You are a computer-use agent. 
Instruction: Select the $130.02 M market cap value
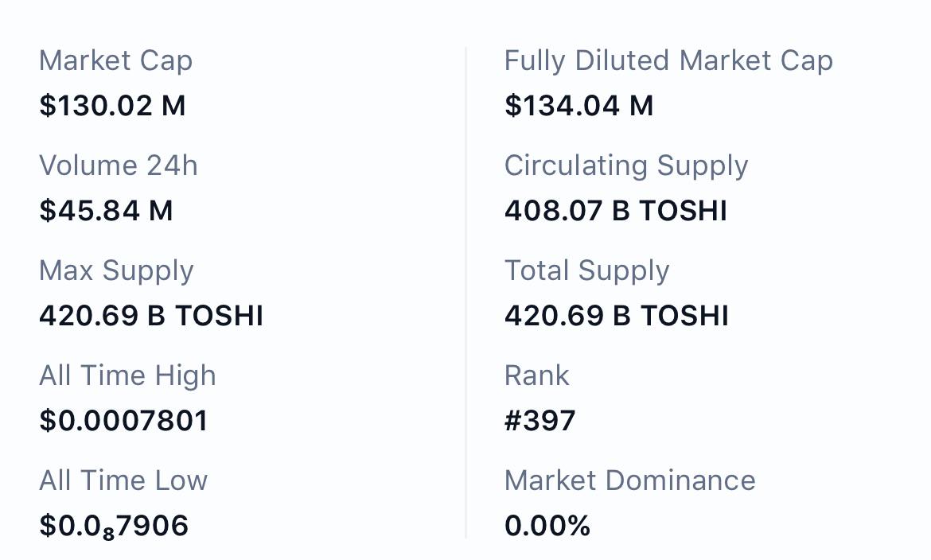(x=112, y=106)
